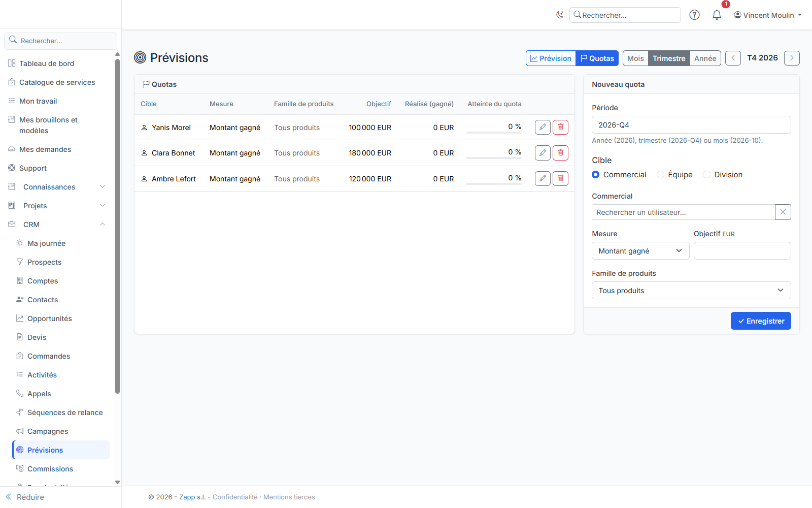Screen dimensions: 812x508
Task: Go to previous quarter arrow
Action: pyautogui.click(x=733, y=58)
